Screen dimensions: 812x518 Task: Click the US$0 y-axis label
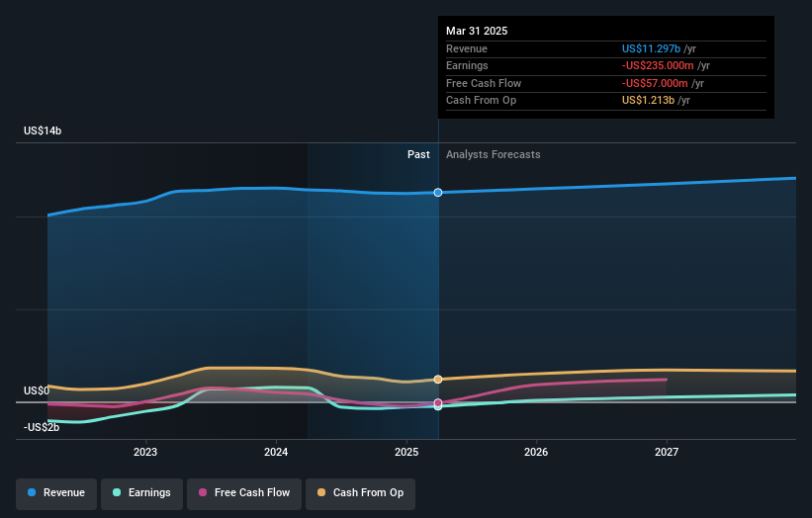(x=37, y=390)
